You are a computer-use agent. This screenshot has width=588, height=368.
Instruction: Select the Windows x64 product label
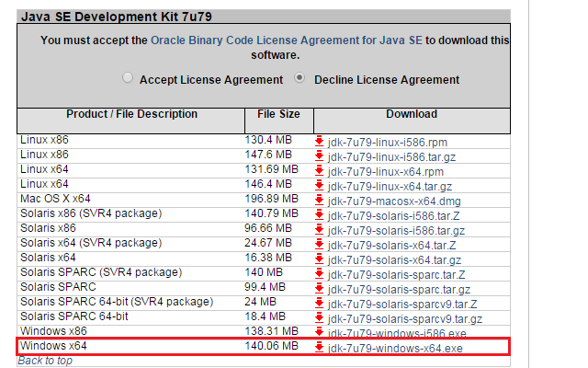(53, 346)
